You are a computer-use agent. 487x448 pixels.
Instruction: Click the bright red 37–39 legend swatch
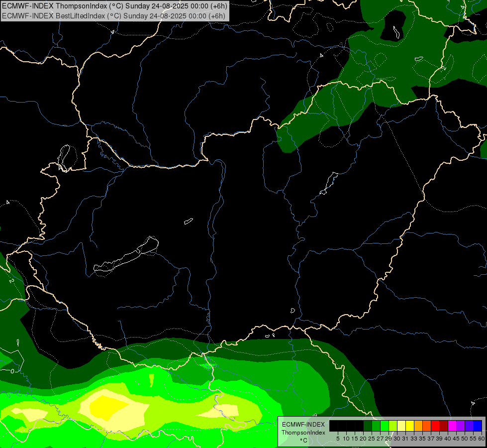(435, 426)
